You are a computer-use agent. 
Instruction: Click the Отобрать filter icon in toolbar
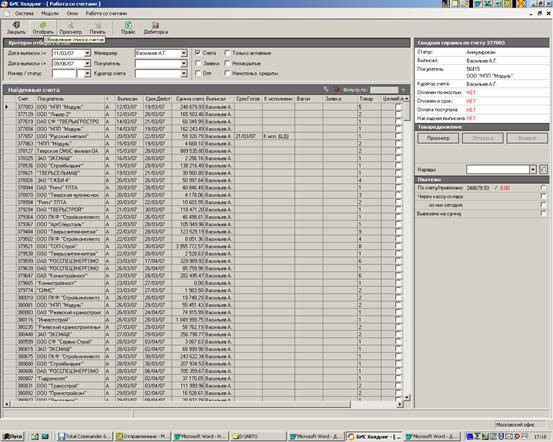(x=43, y=28)
